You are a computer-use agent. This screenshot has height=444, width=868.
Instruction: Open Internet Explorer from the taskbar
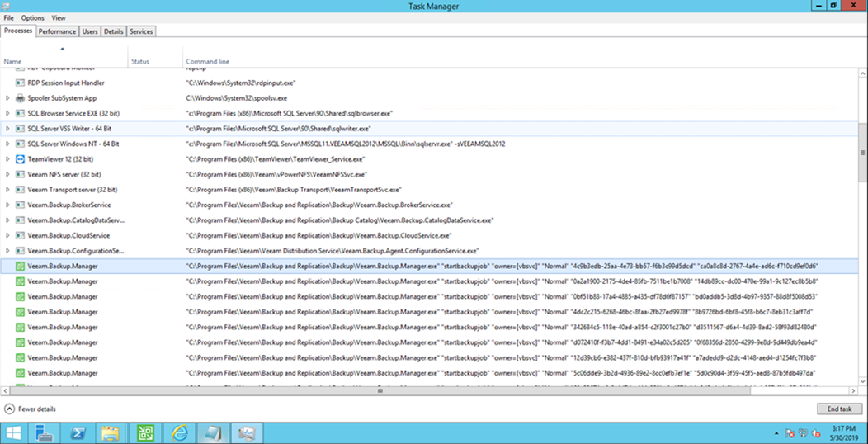[x=179, y=432]
